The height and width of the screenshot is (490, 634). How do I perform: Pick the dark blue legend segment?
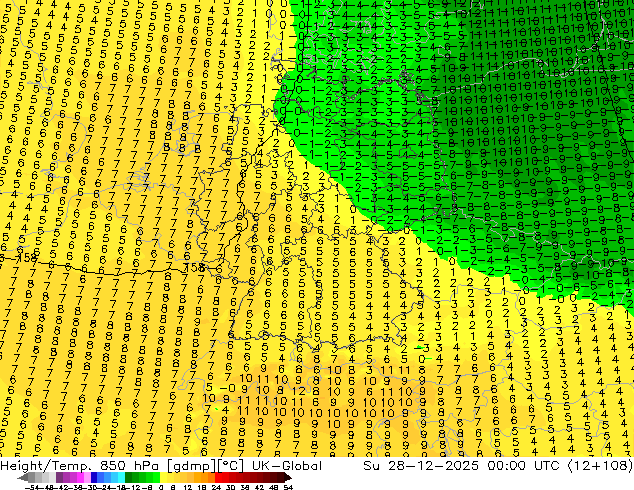pyautogui.click(x=94, y=478)
